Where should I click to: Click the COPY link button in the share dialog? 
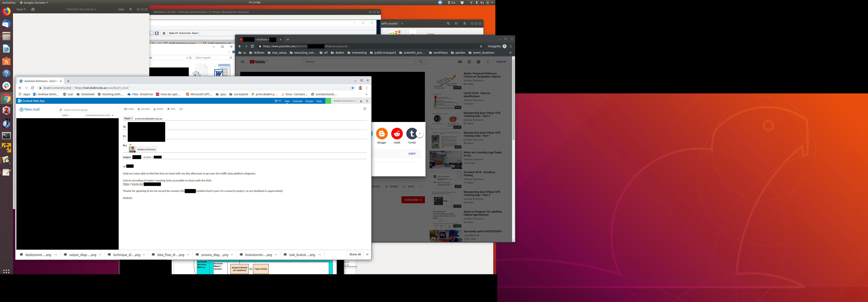pos(412,154)
